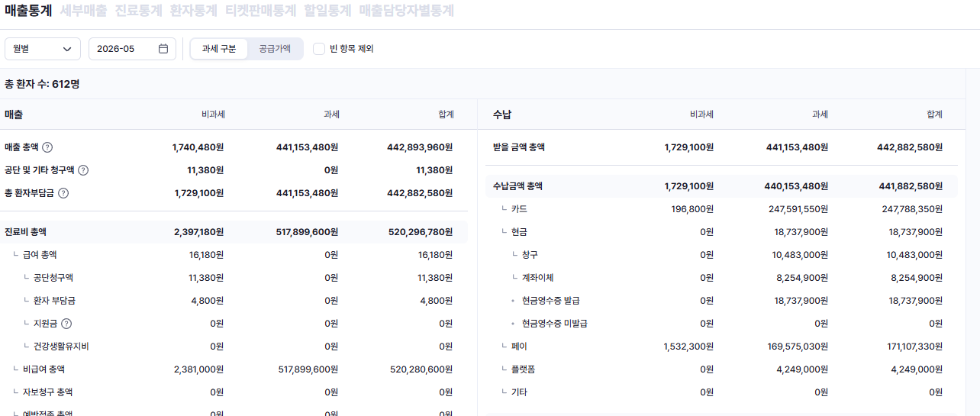This screenshot has width=980, height=416.
Task: Click the 247,788,350원 card total value
Action: (x=912, y=208)
